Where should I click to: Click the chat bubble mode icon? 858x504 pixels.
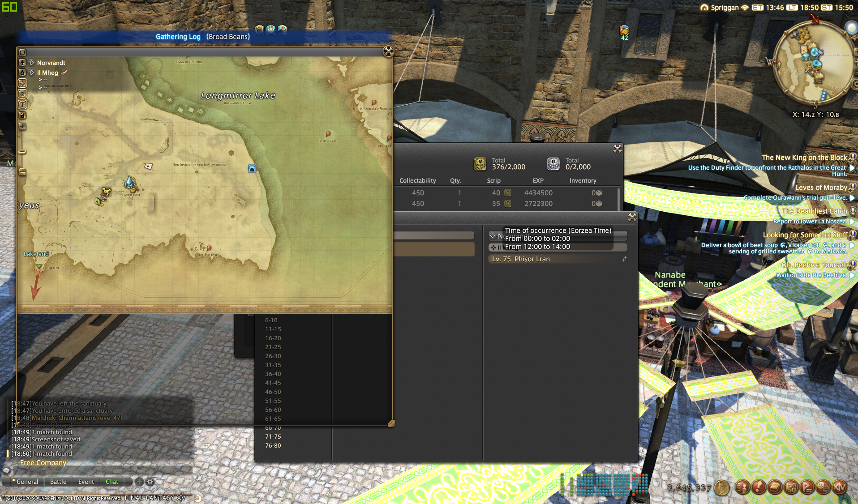point(6,470)
